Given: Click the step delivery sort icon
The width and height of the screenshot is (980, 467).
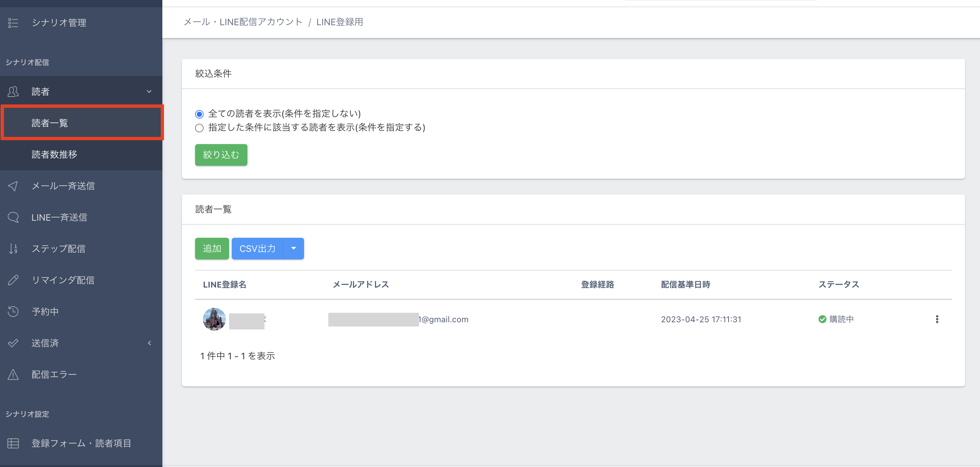Looking at the screenshot, I should tap(13, 249).
